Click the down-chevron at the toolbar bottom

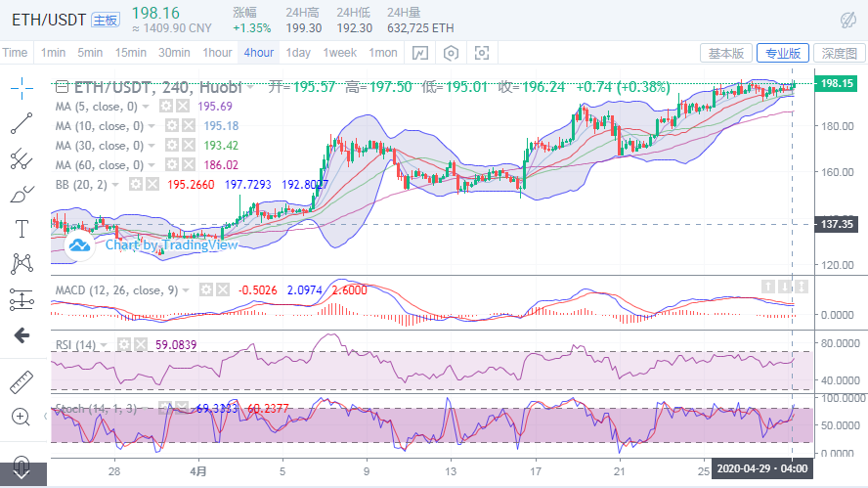22,474
